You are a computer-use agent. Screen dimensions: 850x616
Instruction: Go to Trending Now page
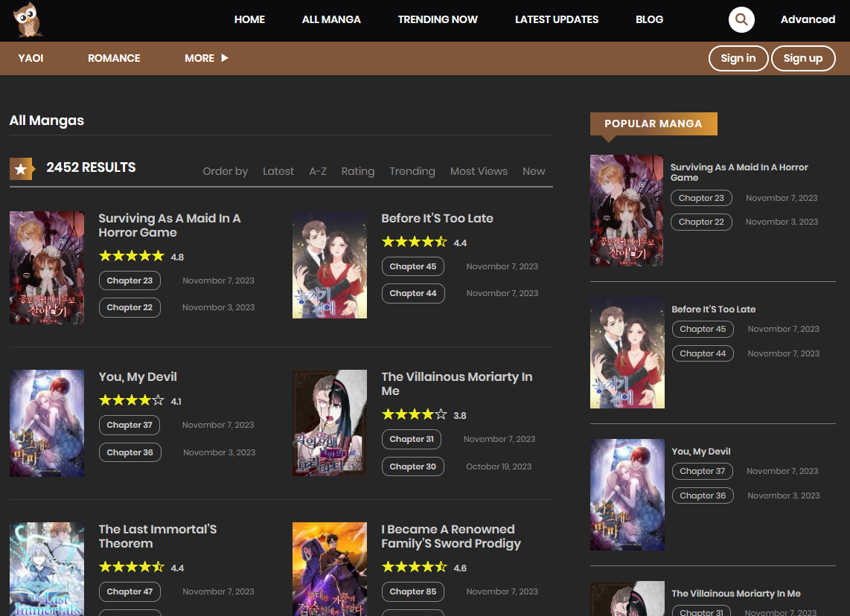pyautogui.click(x=438, y=19)
